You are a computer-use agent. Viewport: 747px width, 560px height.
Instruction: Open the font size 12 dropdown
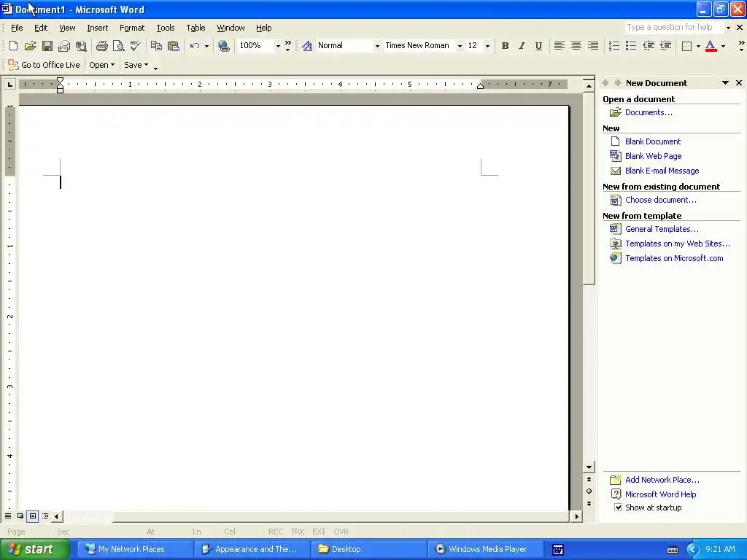pos(487,46)
